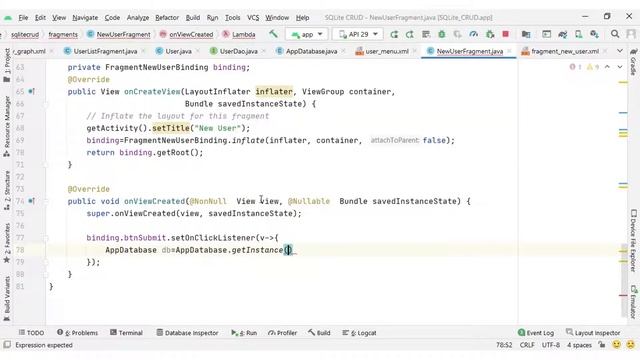The height and width of the screenshot is (360, 640).
Task: Toggle the Resource Manager tool window
Action: pos(7,127)
